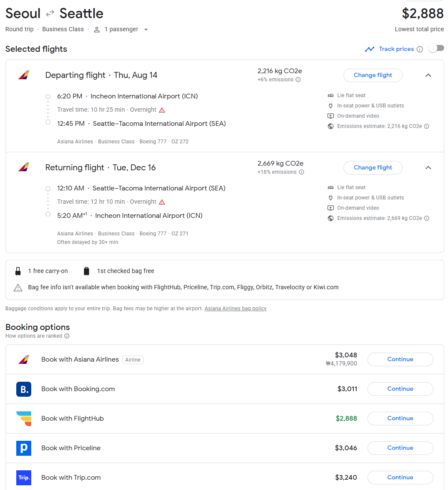
Task: Click the $3,048 Asiana Airlines price
Action: coord(346,355)
